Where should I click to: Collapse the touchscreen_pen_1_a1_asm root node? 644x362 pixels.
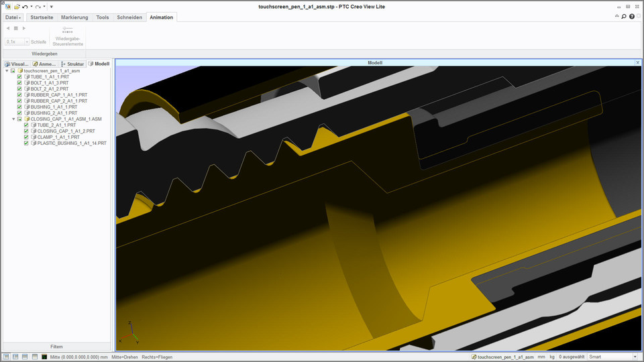[x=7, y=70]
